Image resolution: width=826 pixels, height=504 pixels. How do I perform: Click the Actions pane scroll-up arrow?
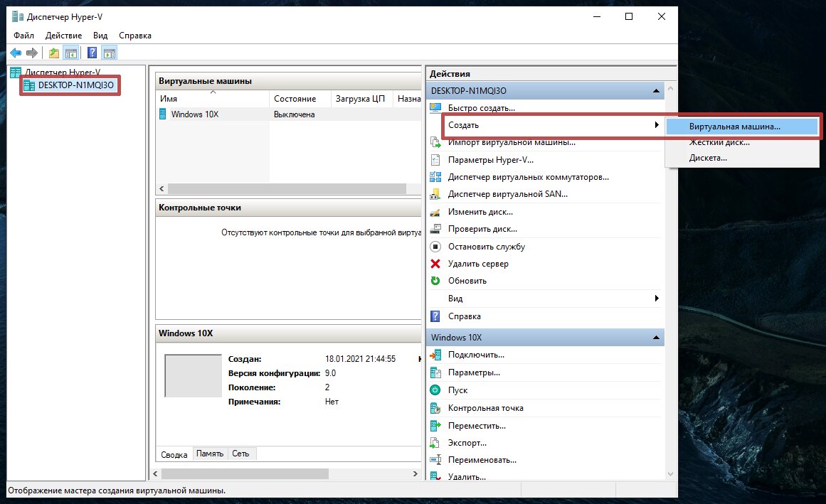pyautogui.click(x=670, y=88)
